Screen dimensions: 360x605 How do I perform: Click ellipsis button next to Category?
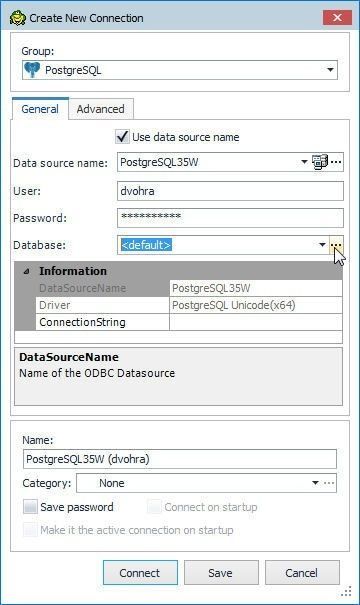329,483
